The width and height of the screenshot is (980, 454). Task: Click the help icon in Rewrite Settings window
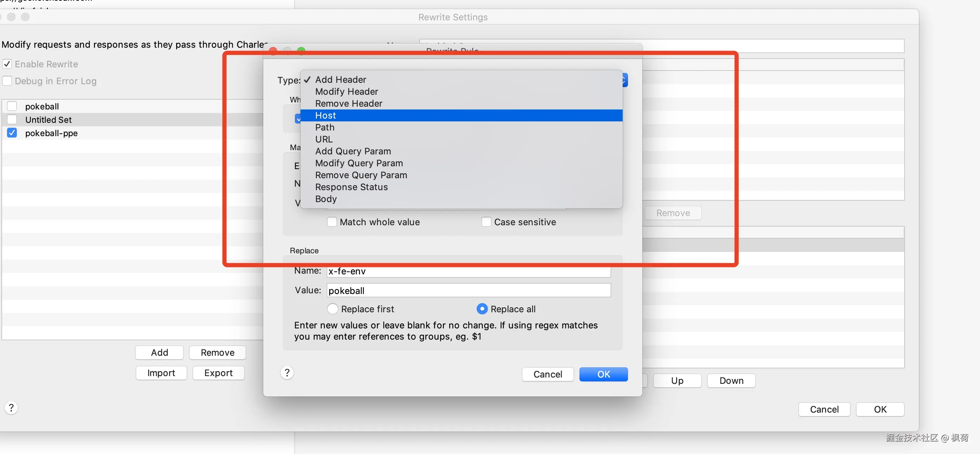tap(12, 408)
